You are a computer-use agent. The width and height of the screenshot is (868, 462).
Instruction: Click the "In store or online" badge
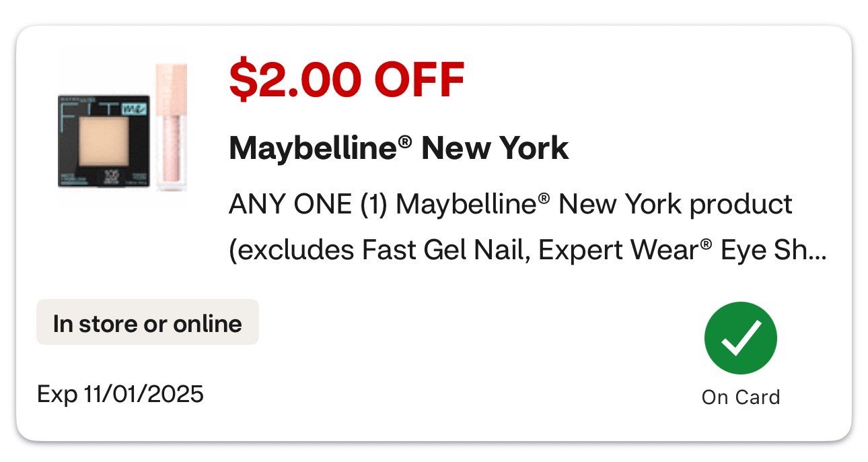point(147,324)
